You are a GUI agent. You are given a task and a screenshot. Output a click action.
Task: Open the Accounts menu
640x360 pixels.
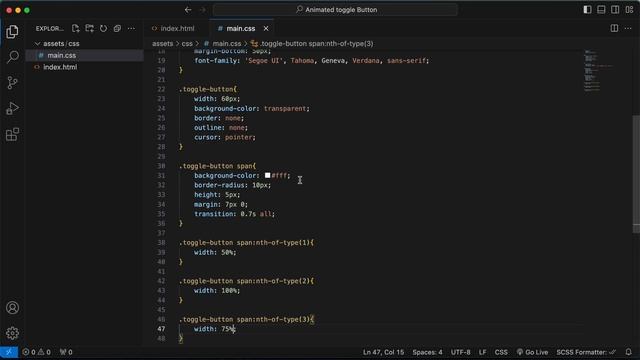click(12, 308)
